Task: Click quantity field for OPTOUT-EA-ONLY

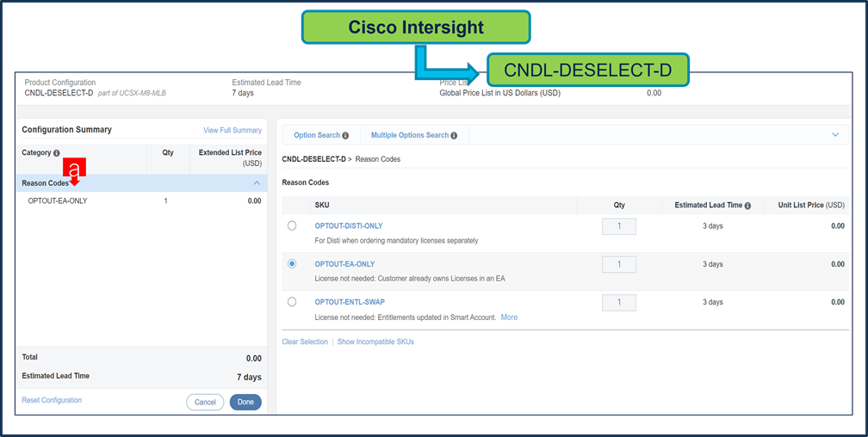Action: click(619, 264)
